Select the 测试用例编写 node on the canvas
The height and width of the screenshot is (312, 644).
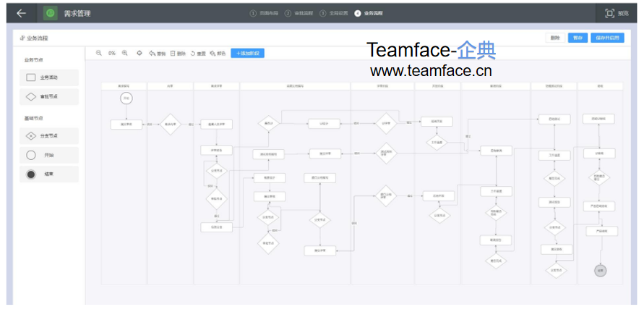coord(269,154)
